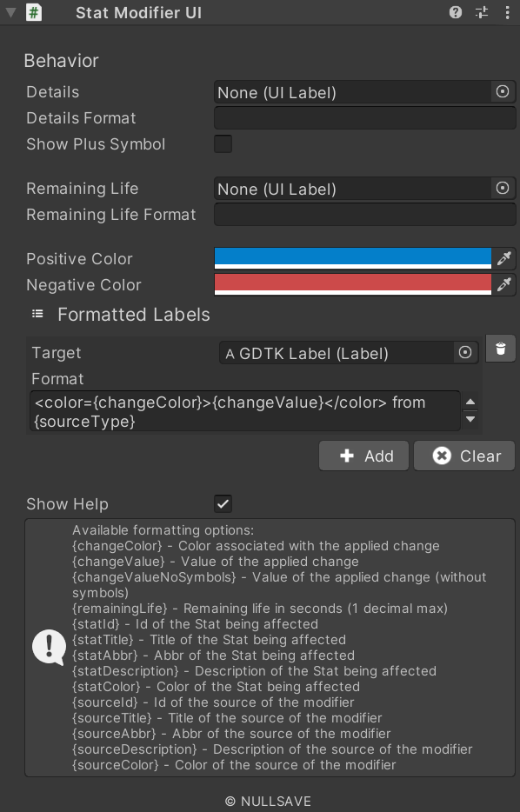Open component presets via the sliders icon

[481, 12]
